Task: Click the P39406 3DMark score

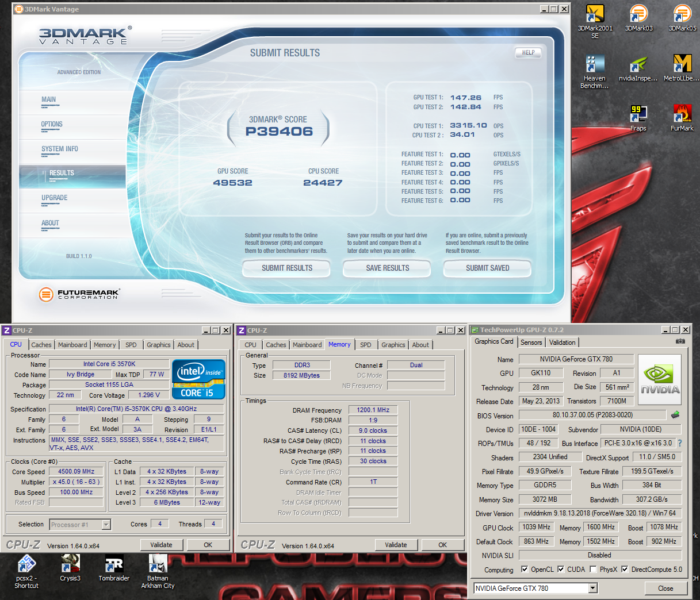Action: 279,132
